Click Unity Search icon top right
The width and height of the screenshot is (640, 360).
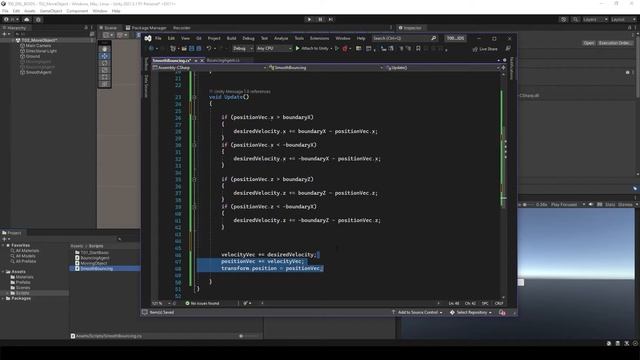[575, 20]
